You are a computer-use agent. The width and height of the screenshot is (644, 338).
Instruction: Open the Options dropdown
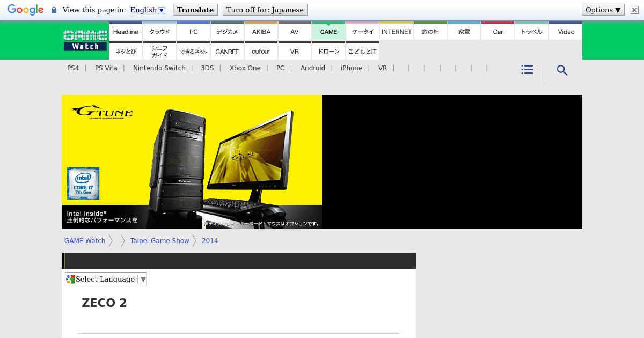pos(603,10)
